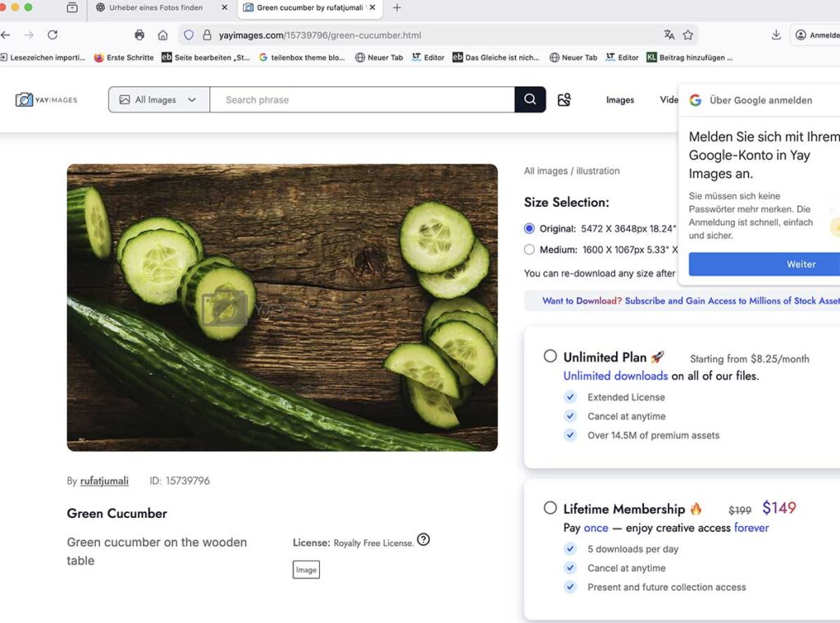Click the browser home icon
Viewport: 840px width, 623px height.
pos(162,35)
